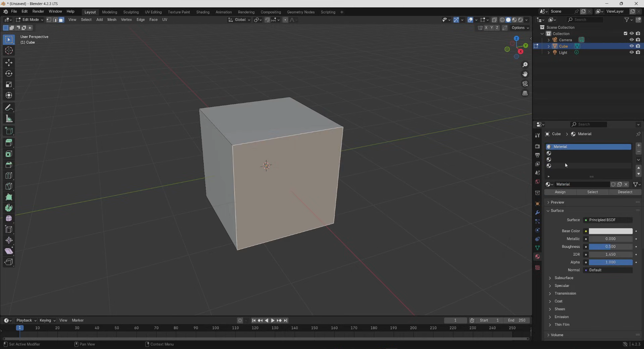Click the Assign material button
This screenshot has height=349, width=644.
[560, 192]
